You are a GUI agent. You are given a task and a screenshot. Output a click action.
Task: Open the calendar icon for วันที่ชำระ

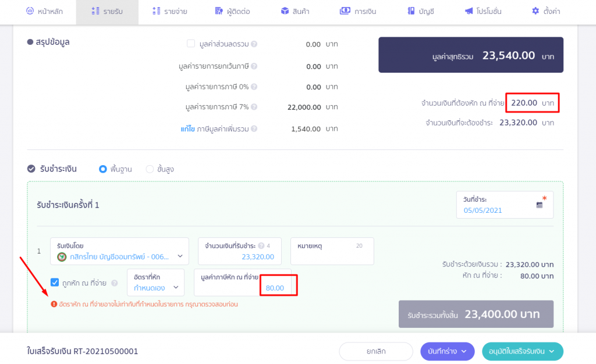(540, 205)
